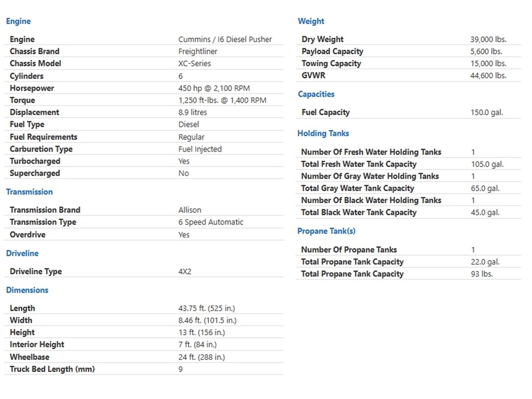The width and height of the screenshot is (532, 399).
Task: Select the '65.0 gal.' gray water value
Action: point(485,188)
